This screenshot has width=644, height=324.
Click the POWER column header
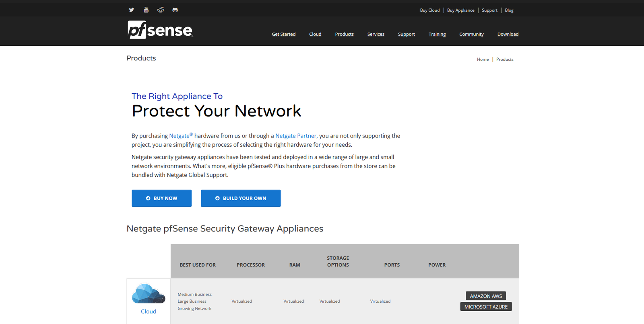click(437, 265)
